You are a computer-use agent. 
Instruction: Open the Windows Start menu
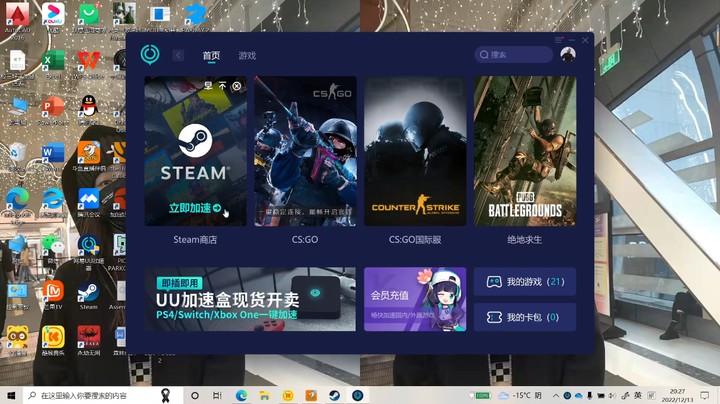click(x=11, y=395)
